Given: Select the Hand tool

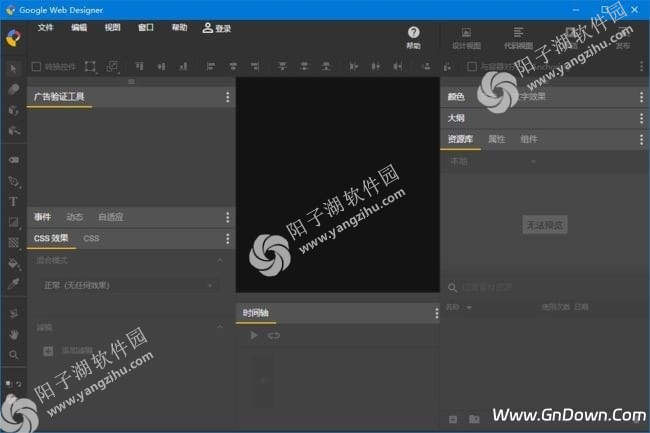Looking at the screenshot, I should (13, 334).
